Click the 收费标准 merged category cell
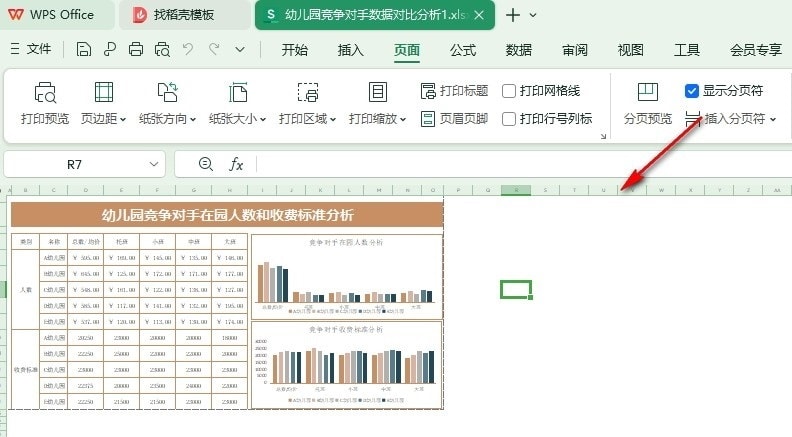Screen dimensions: 792x437 coord(25,369)
